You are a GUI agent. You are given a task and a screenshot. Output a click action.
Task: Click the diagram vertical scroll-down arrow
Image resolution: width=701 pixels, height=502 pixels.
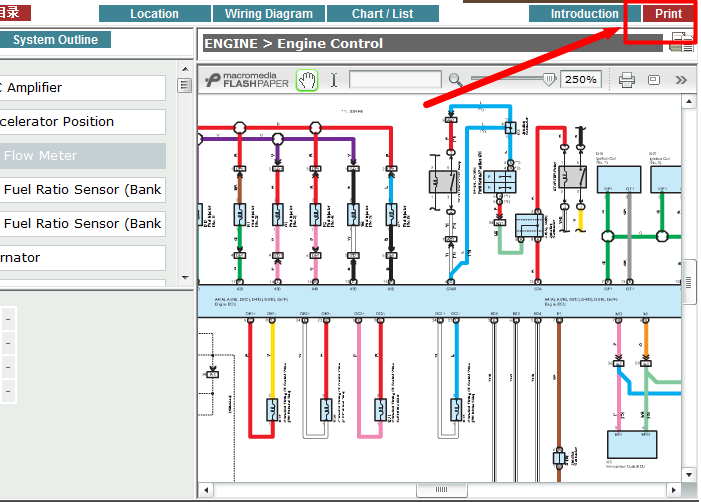coord(688,475)
